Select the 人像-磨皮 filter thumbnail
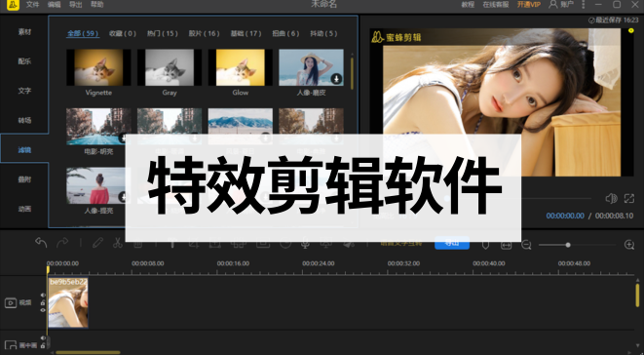The image size is (644, 355). tap(311, 67)
